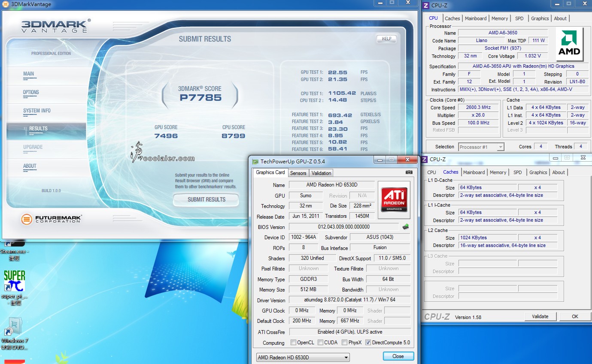Screen dimensions: 592x364
Task: Click Futuremark Corporation logo
Action: 51,219
